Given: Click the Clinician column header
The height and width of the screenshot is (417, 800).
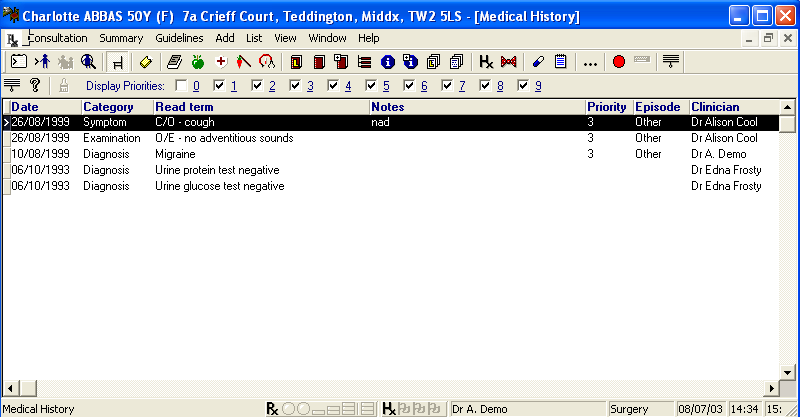Looking at the screenshot, I should 715,107.
